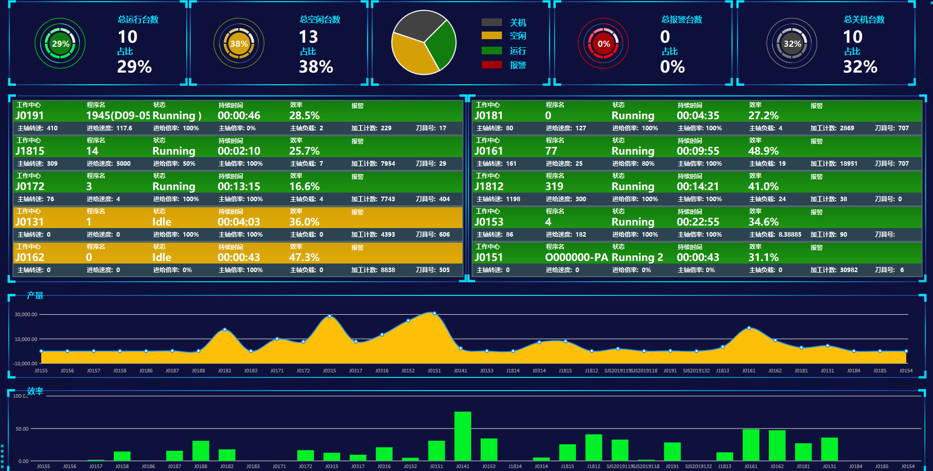Click the red 报警 legend color swatch
Screen dimensions: 933x471
click(491, 65)
